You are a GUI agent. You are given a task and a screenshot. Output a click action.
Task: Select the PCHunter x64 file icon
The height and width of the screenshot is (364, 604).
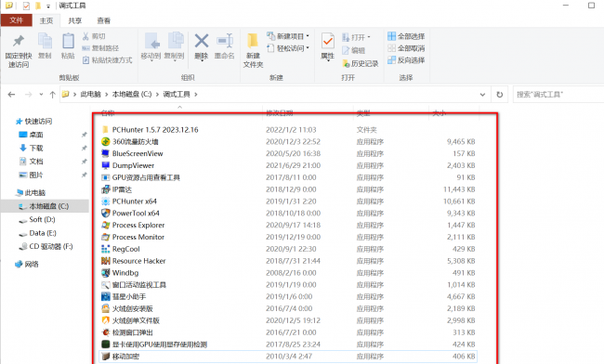coord(106,201)
